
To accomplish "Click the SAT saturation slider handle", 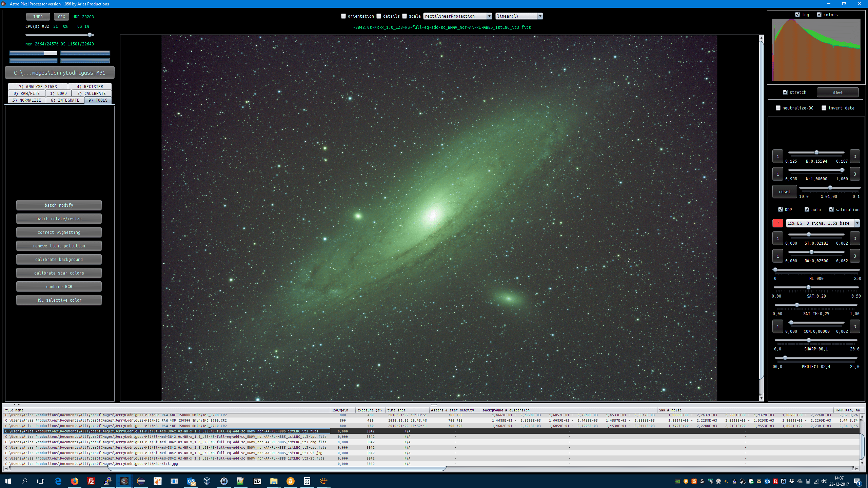I will [808, 287].
